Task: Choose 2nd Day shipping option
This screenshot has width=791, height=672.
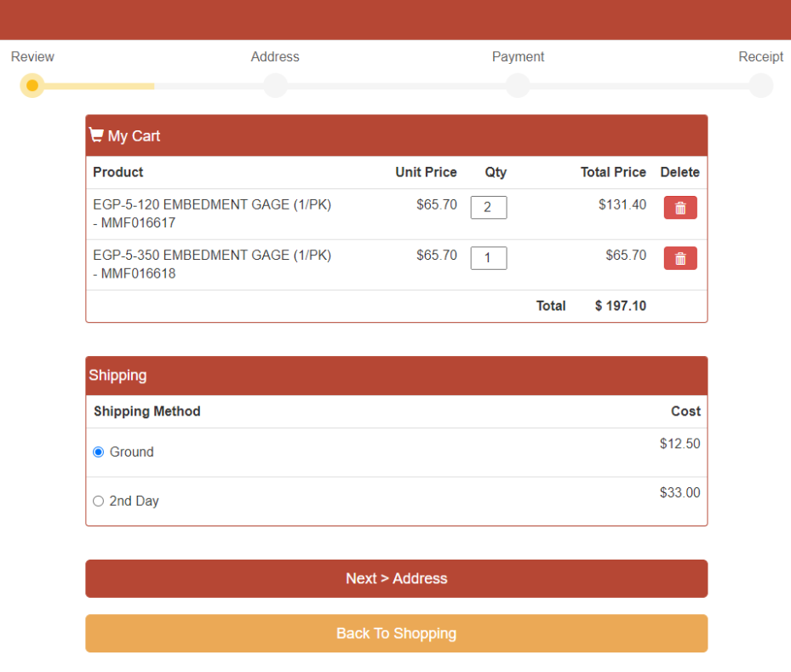Action: 99,501
